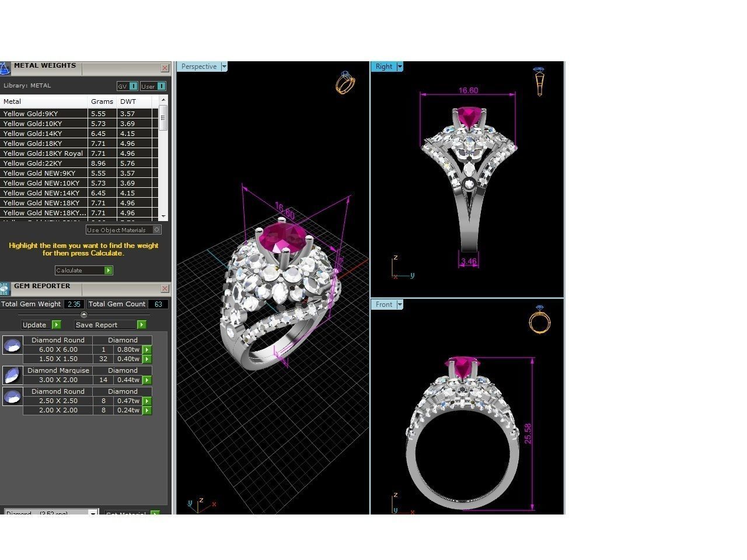The image size is (747, 560).
Task: Open the Front viewport dropdown arrow
Action: tap(400, 304)
